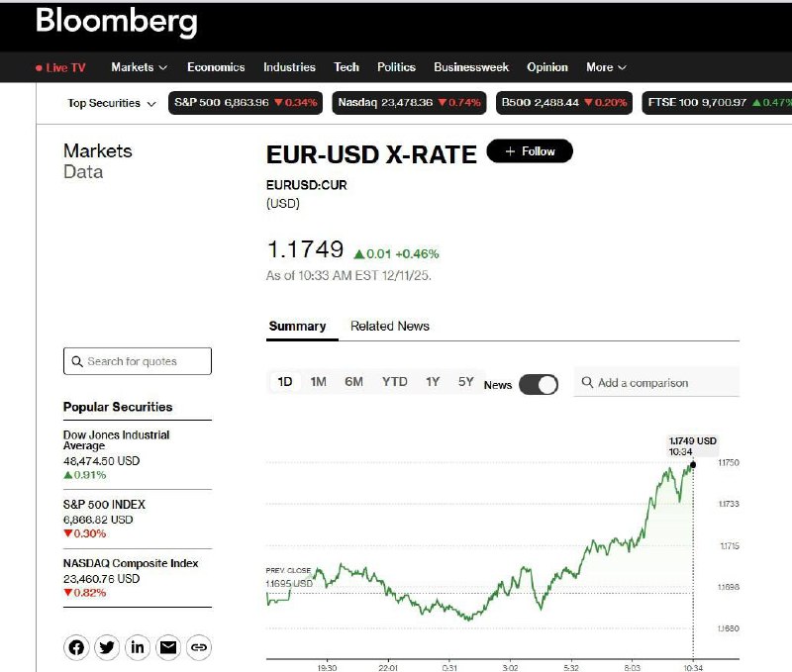The image size is (792, 672).
Task: Expand the Markets dropdown menu
Action: (139, 67)
